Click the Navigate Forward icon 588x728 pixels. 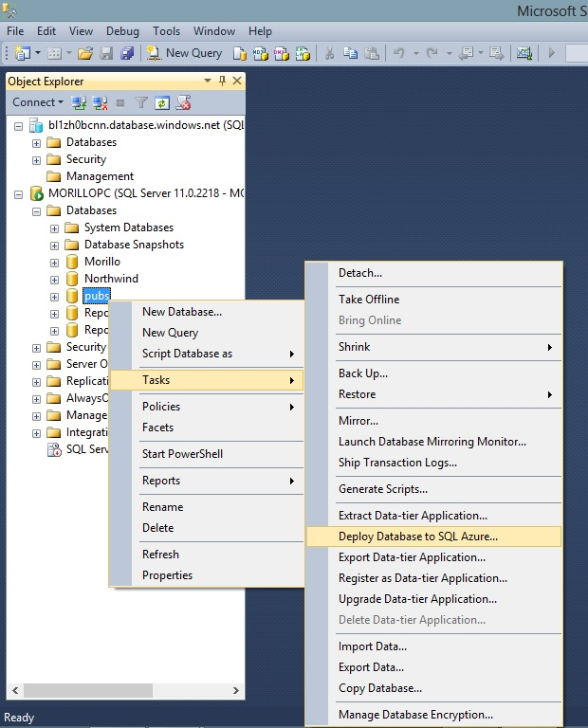(x=497, y=53)
